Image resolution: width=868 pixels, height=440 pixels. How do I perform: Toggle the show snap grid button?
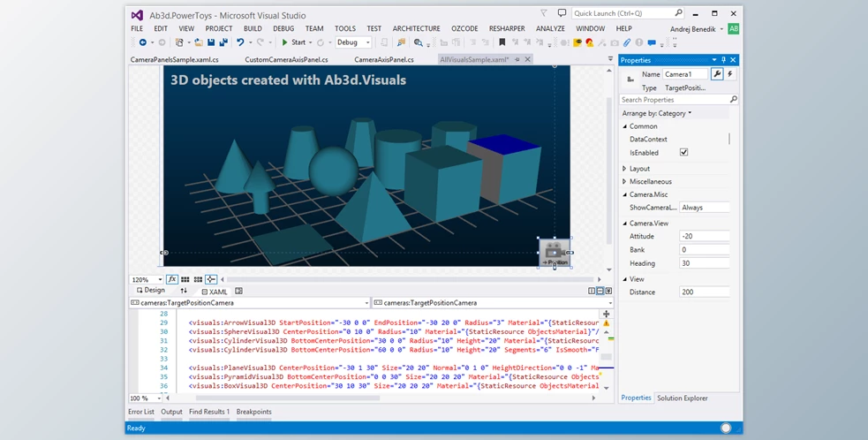(x=185, y=279)
